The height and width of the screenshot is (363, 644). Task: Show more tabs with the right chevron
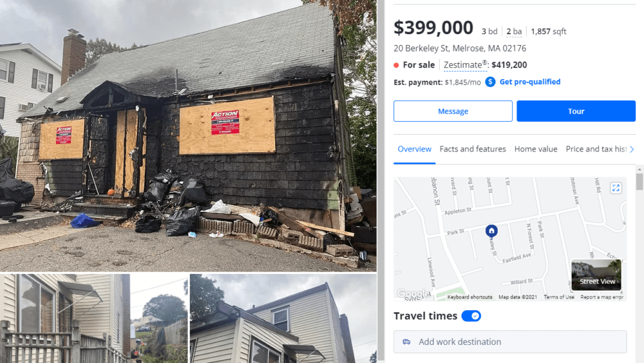[x=632, y=149]
